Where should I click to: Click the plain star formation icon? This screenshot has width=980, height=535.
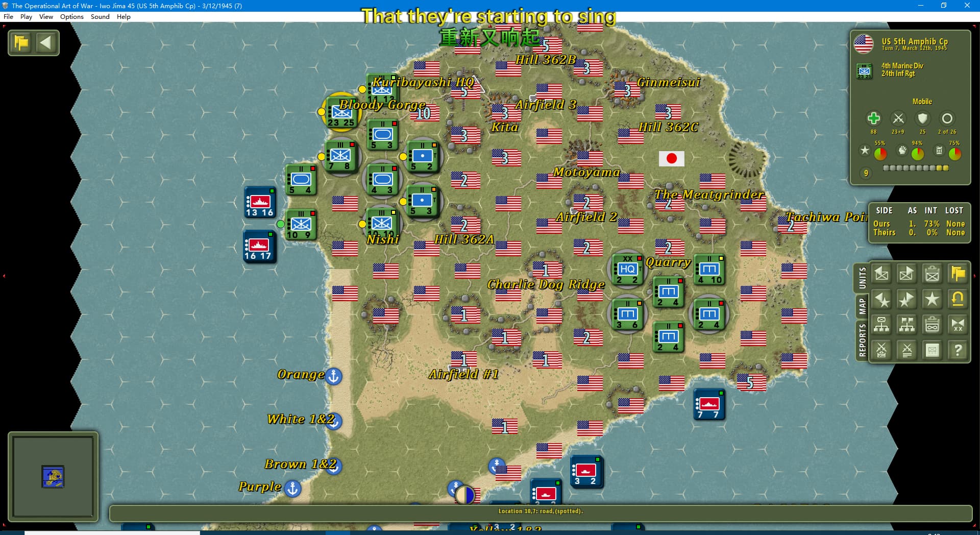[x=932, y=299]
